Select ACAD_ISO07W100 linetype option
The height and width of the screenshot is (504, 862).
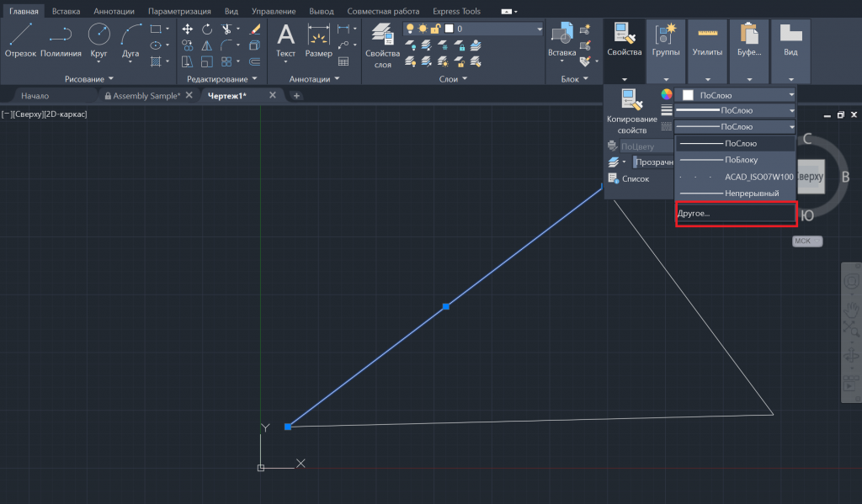735,177
